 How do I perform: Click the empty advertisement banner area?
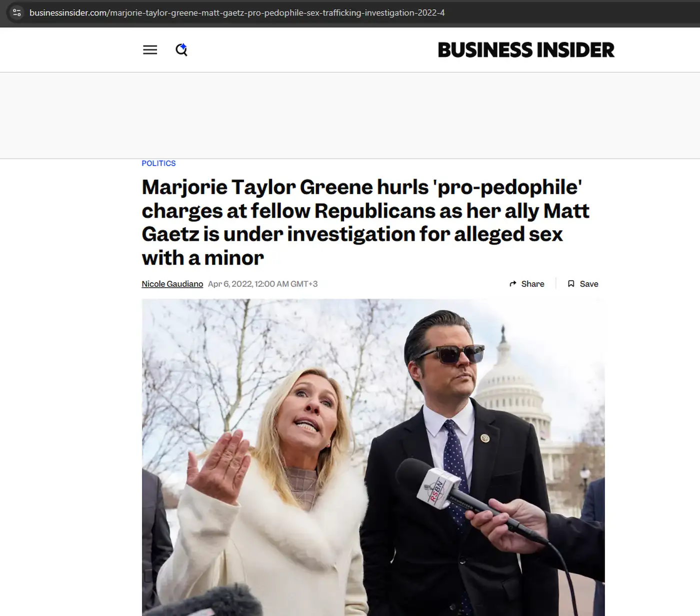point(350,116)
